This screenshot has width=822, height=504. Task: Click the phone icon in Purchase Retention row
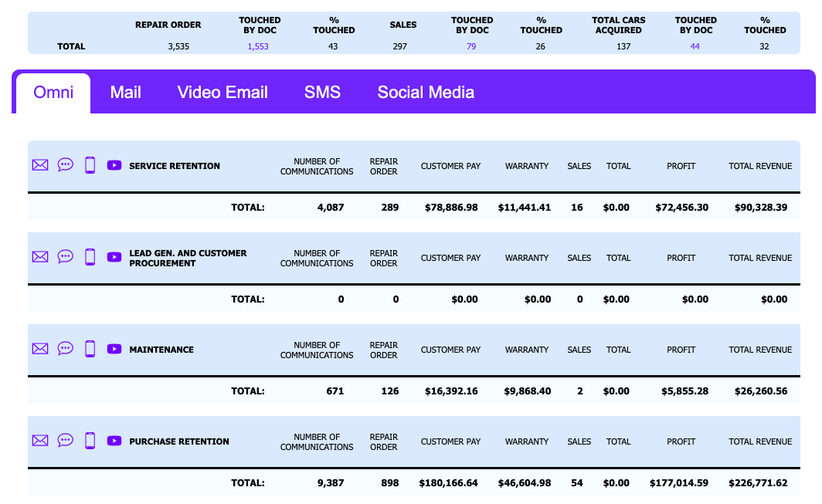pos(90,440)
